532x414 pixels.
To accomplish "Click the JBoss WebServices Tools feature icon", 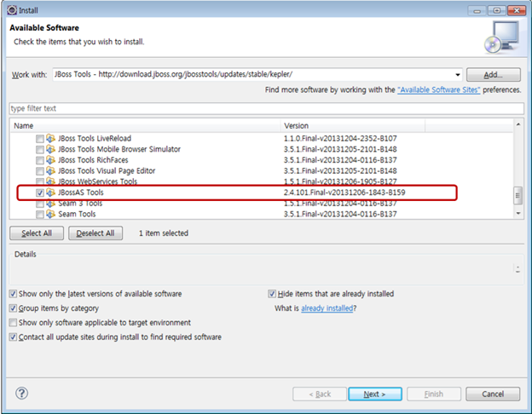I will tap(51, 181).
